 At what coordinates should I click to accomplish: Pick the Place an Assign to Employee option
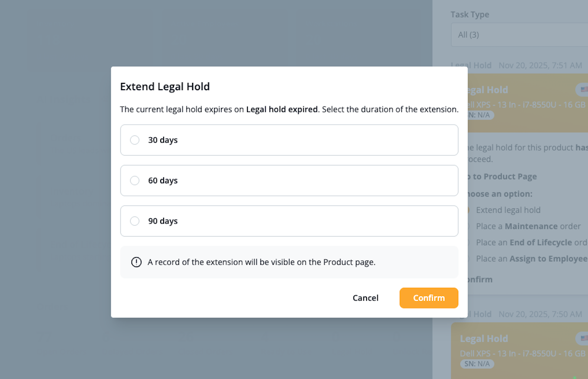click(x=532, y=259)
